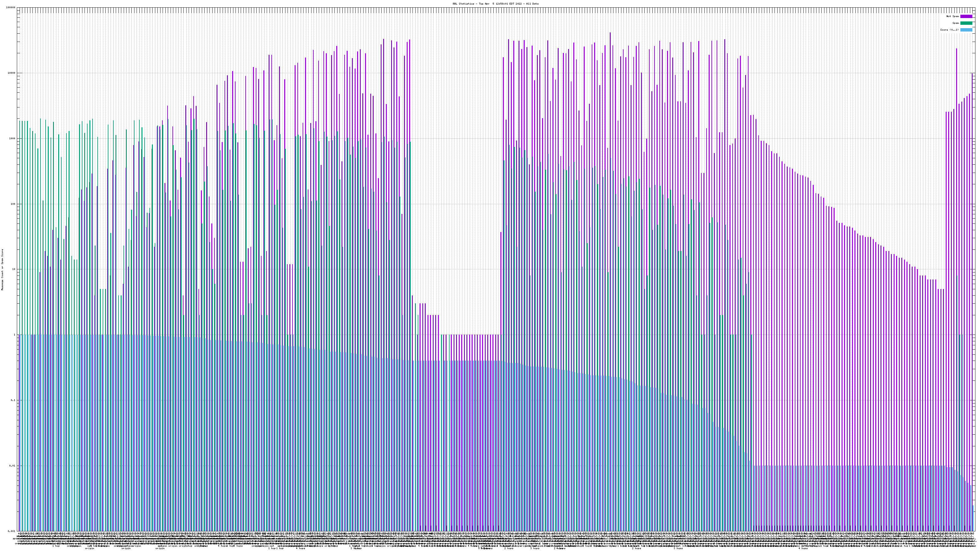Click the 100000 y-axis tick label
The width and height of the screenshot is (980, 551).
[11, 8]
